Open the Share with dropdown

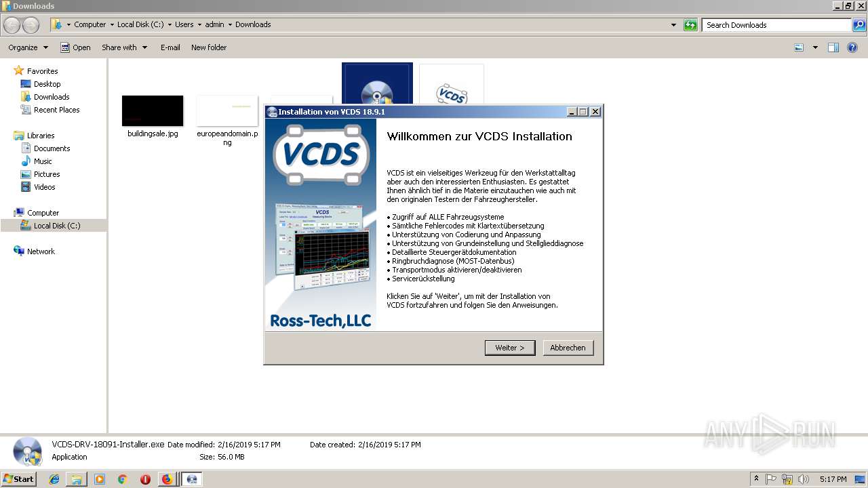pyautogui.click(x=124, y=47)
